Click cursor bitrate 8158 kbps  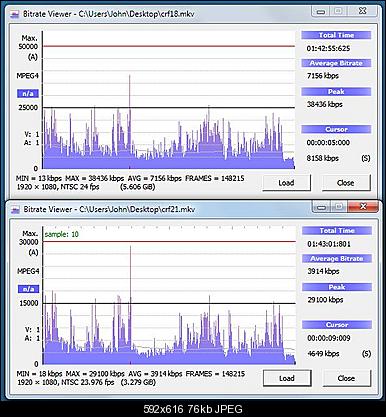[323, 158]
